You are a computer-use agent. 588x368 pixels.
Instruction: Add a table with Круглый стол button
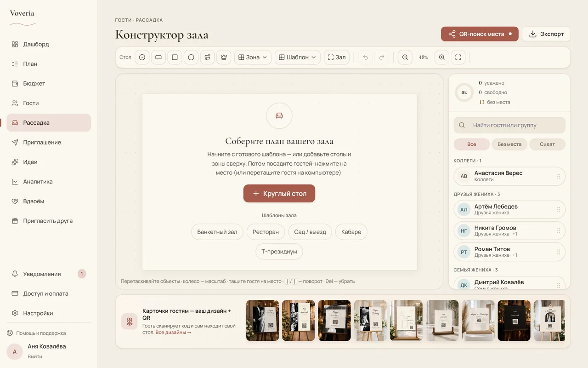click(x=279, y=194)
